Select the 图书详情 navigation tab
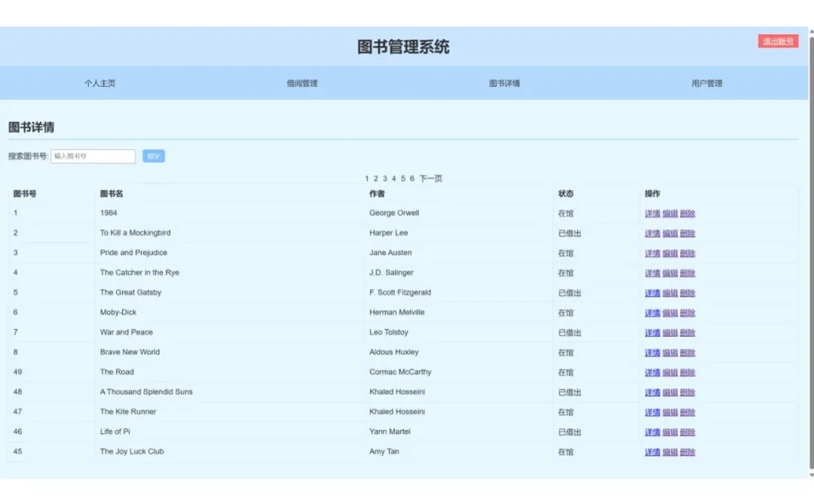This screenshot has width=814, height=504. [x=504, y=84]
